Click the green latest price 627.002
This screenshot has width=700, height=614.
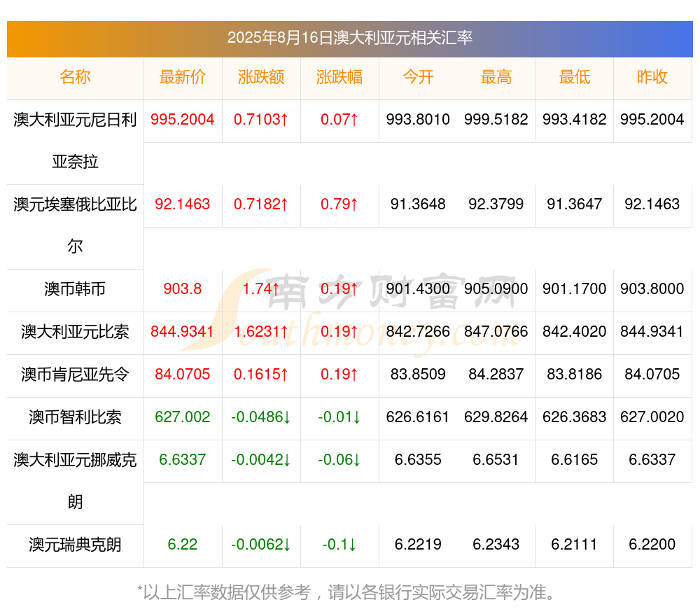[x=183, y=417]
